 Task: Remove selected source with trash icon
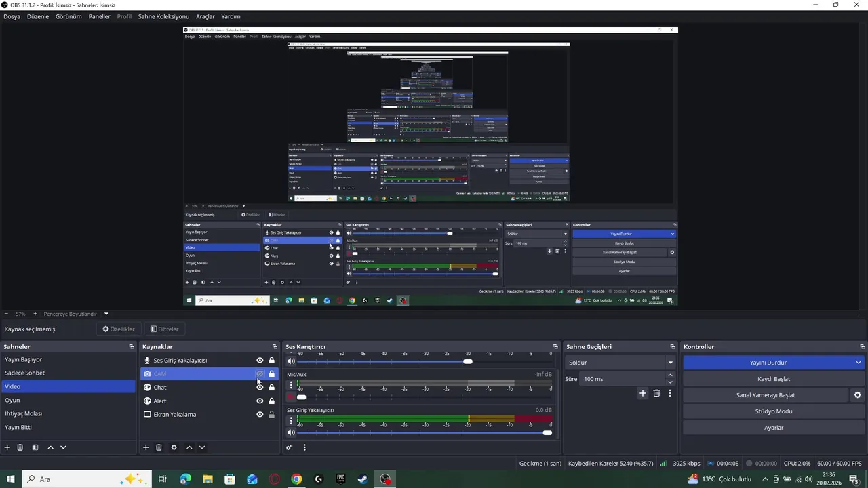coord(159,447)
